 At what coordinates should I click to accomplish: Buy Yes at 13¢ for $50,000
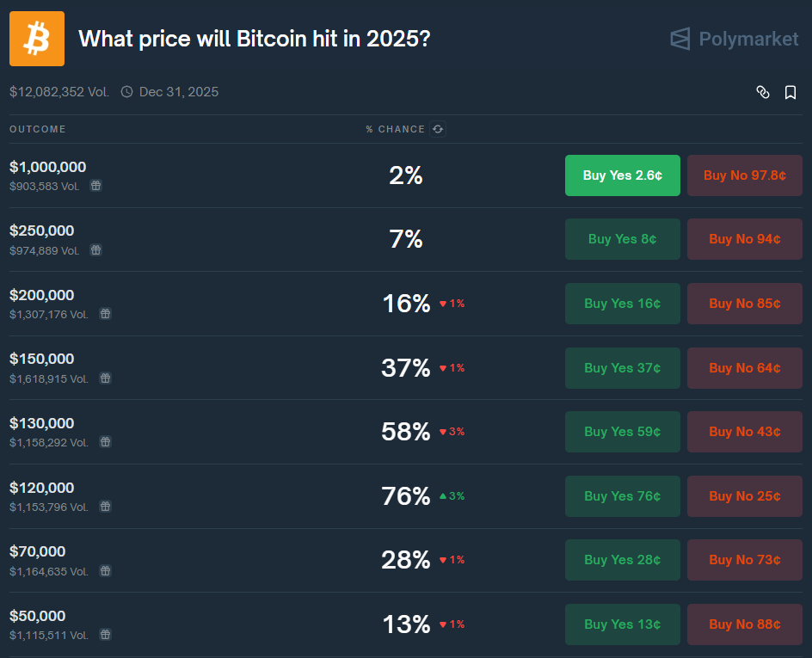click(x=622, y=624)
